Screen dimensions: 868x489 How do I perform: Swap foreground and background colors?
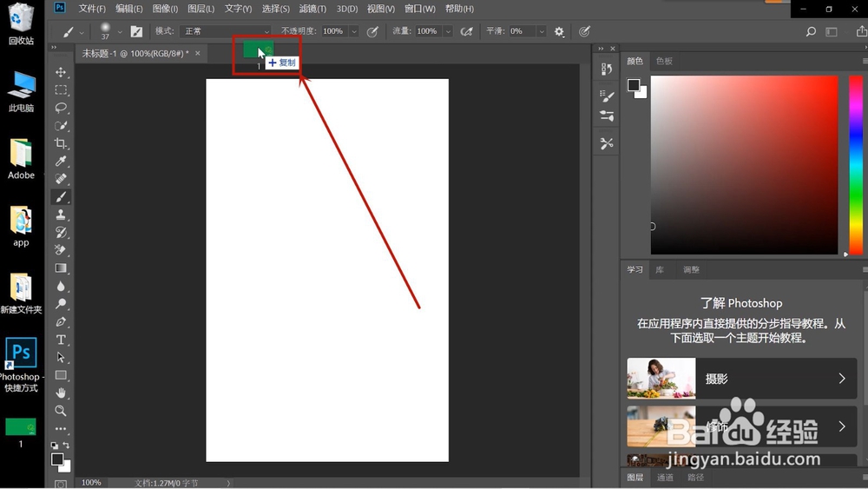67,445
